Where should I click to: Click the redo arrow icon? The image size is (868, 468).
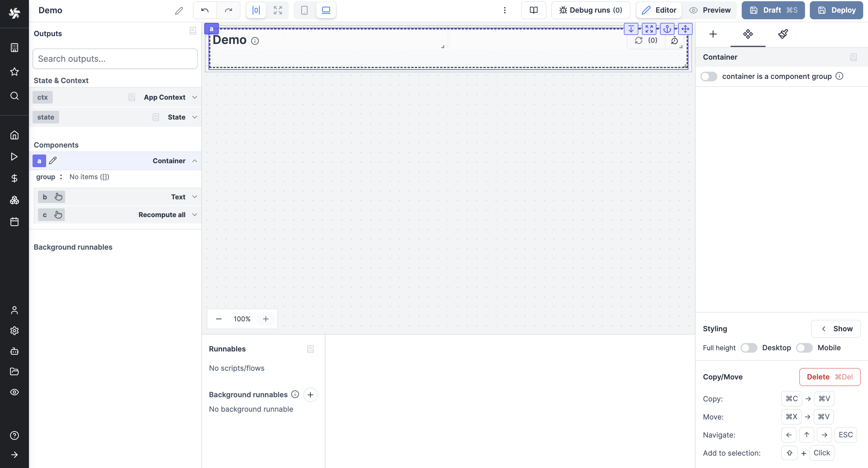point(228,10)
